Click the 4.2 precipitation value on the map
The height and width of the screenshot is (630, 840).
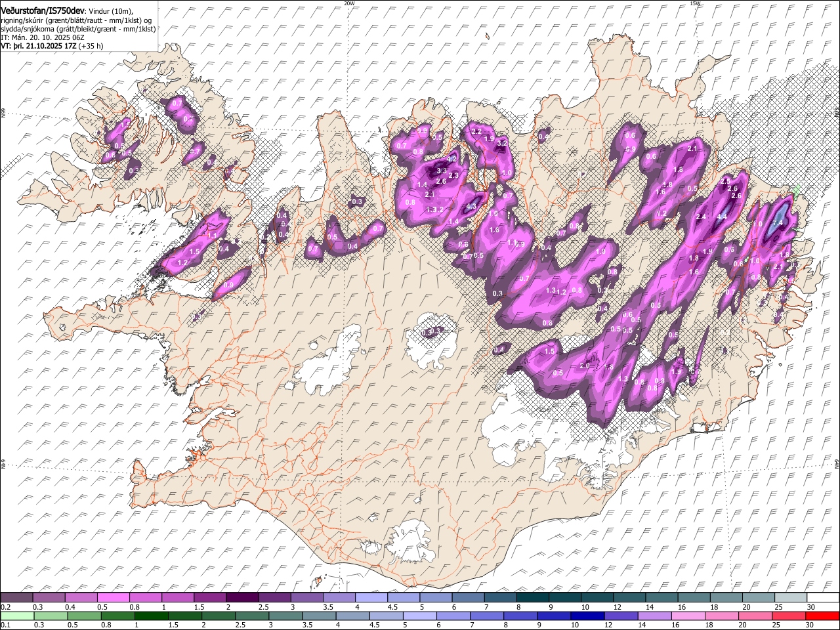[451, 159]
